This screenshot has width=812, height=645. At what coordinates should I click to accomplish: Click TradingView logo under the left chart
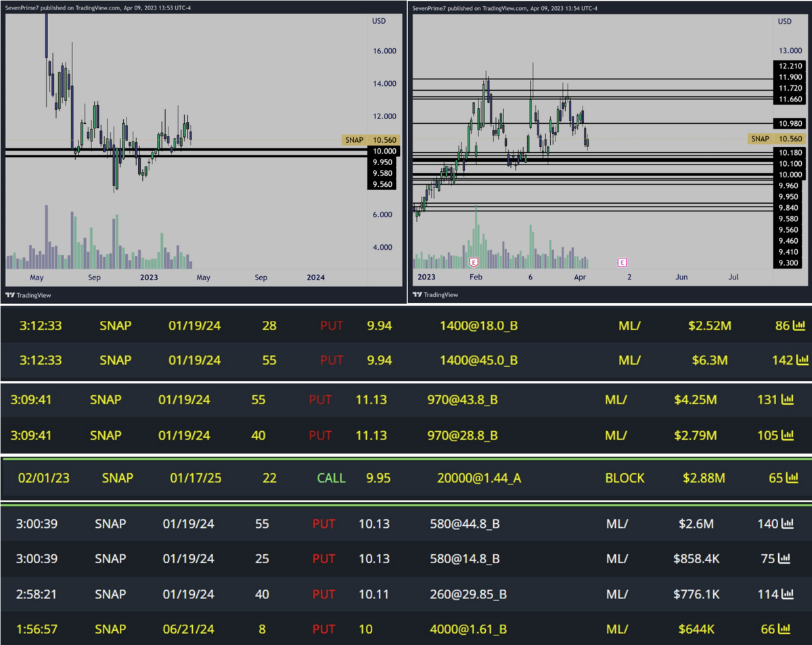coord(28,295)
